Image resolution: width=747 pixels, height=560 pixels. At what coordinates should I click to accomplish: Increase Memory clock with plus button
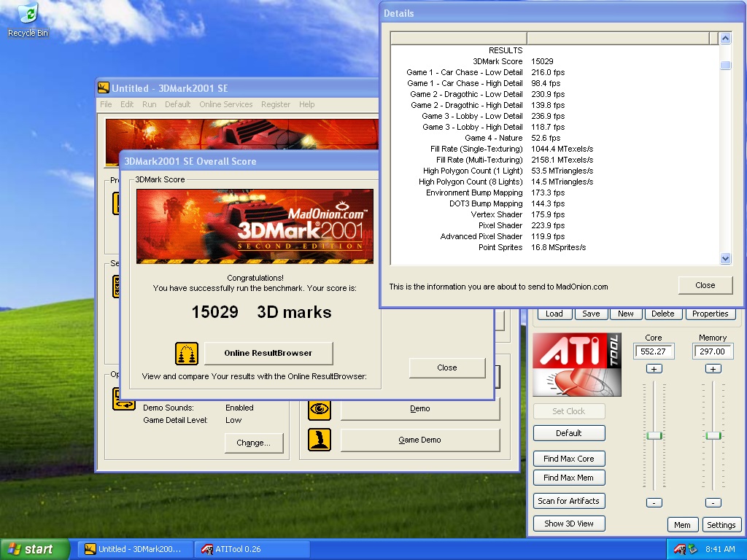tap(713, 369)
